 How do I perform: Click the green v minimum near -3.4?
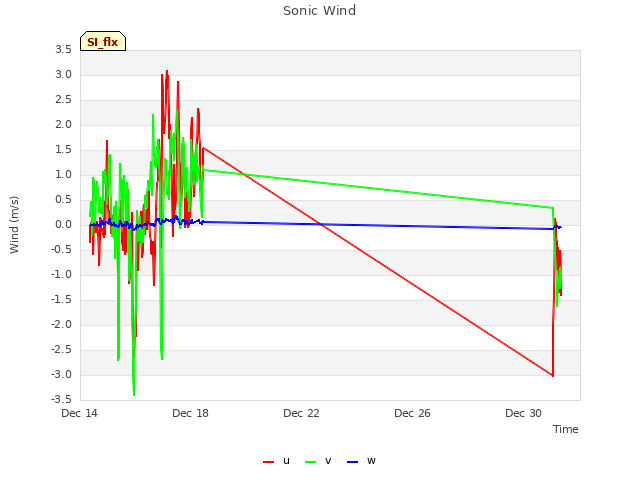coord(134,395)
